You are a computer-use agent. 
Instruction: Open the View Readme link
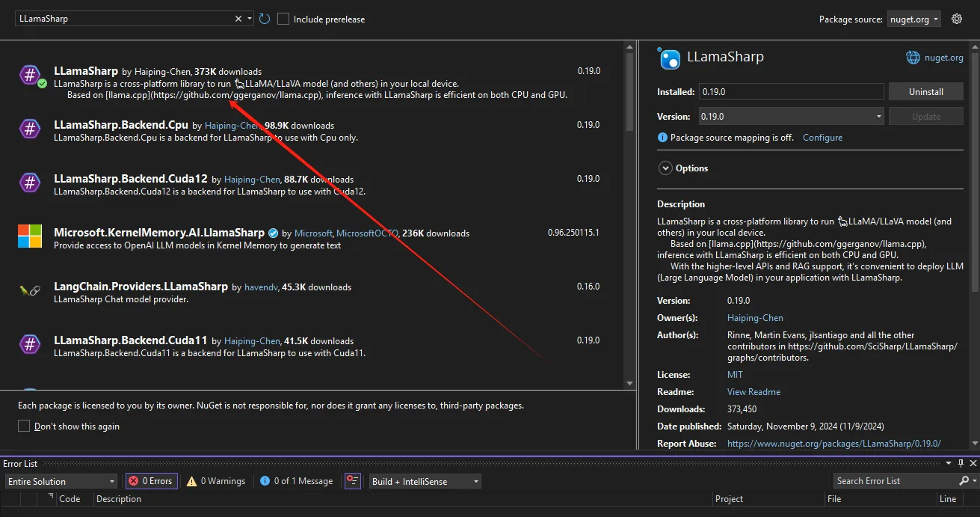pos(754,392)
